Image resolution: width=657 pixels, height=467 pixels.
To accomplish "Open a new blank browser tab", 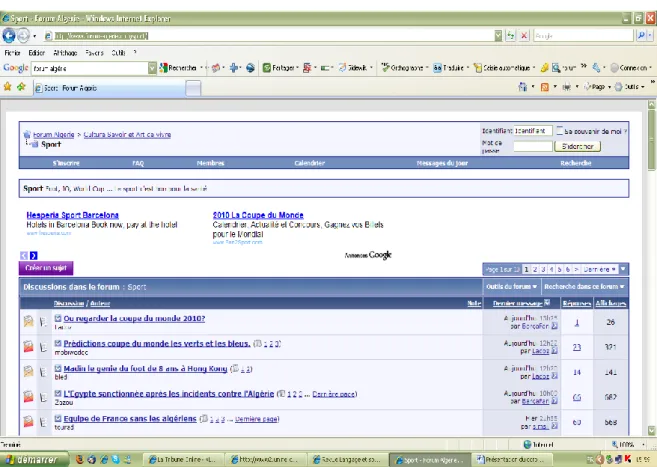I will tap(193, 88).
